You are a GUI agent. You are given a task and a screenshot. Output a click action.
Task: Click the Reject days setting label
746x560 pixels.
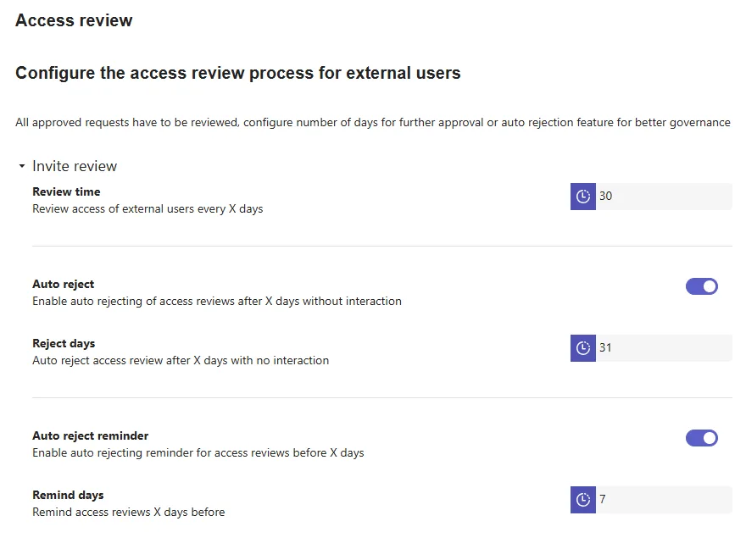pyautogui.click(x=64, y=343)
